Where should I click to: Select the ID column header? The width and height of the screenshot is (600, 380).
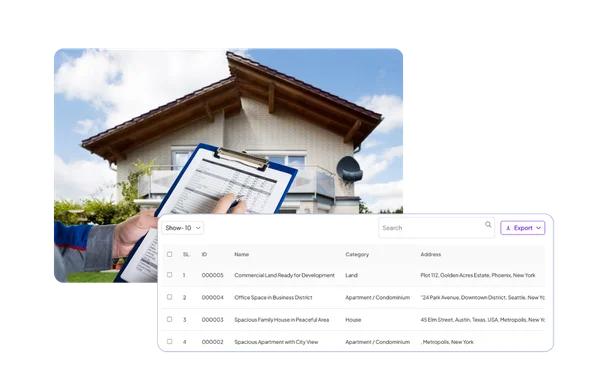(204, 254)
